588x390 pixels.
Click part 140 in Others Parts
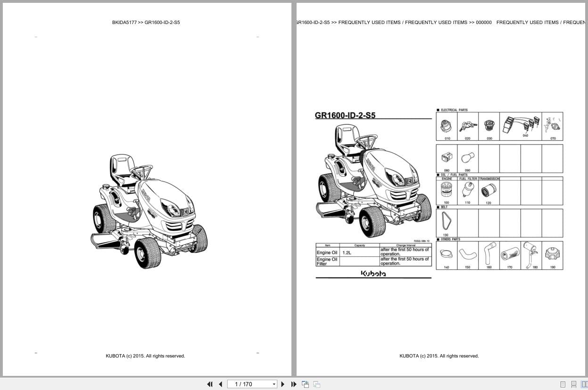point(446,254)
